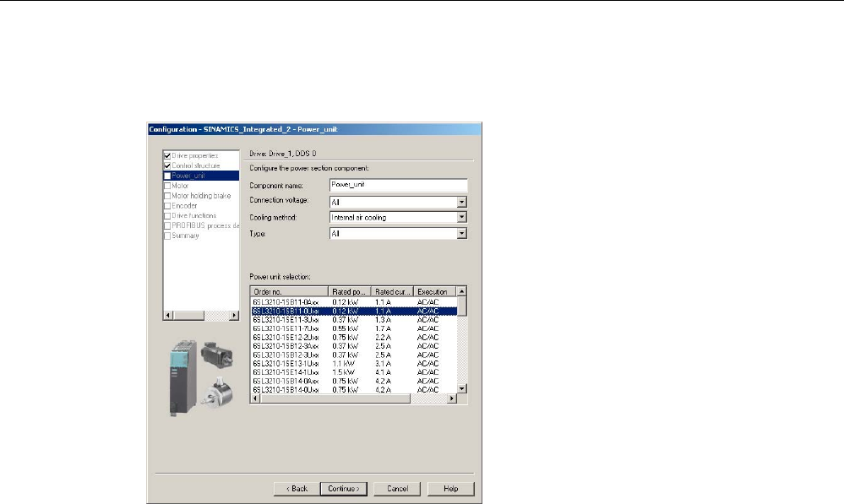Select power unit 6SL3210-1SE13-1Uxx
Screen dimensions: 844x504
click(354, 363)
